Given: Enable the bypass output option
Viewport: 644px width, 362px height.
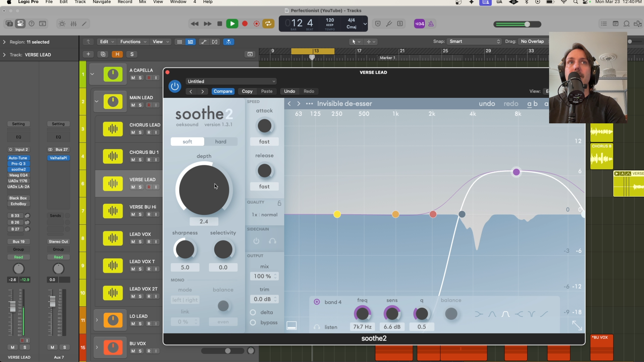Looking at the screenshot, I should tap(253, 322).
